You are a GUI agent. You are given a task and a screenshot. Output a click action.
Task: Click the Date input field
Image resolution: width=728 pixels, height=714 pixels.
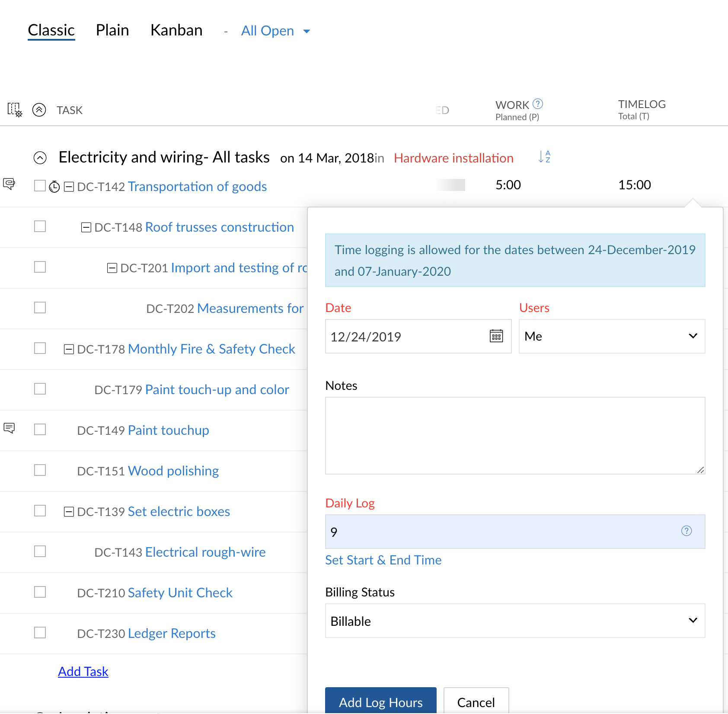coord(418,336)
